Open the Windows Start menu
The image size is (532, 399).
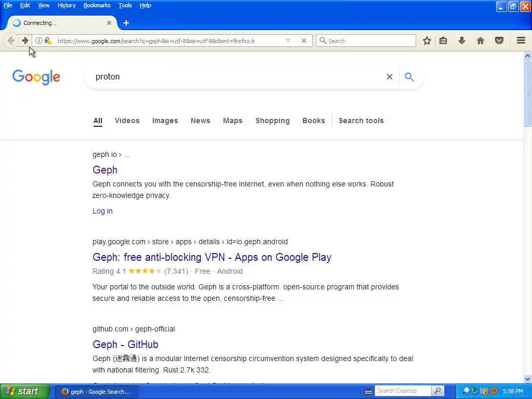pos(25,392)
